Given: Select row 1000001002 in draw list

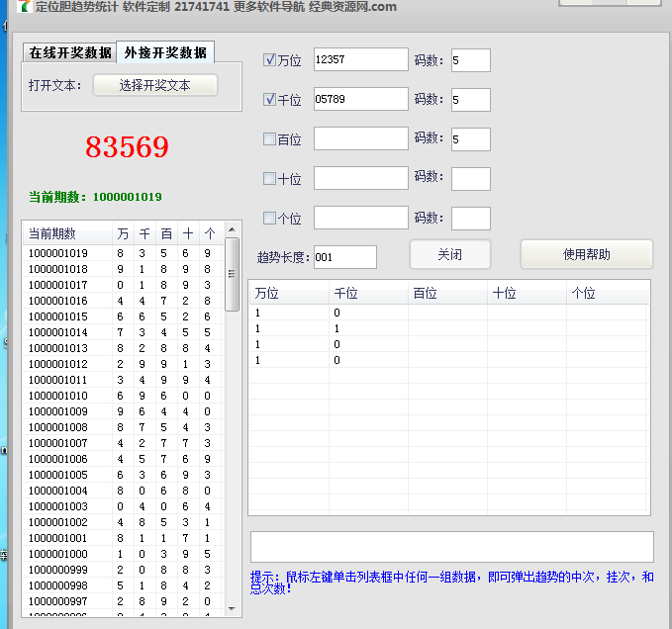Looking at the screenshot, I should [x=124, y=523].
